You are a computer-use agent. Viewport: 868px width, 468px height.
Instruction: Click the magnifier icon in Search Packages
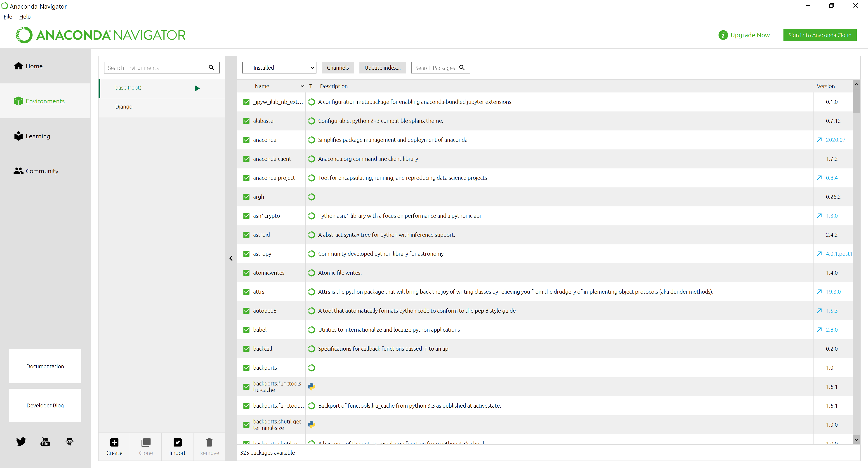click(462, 67)
